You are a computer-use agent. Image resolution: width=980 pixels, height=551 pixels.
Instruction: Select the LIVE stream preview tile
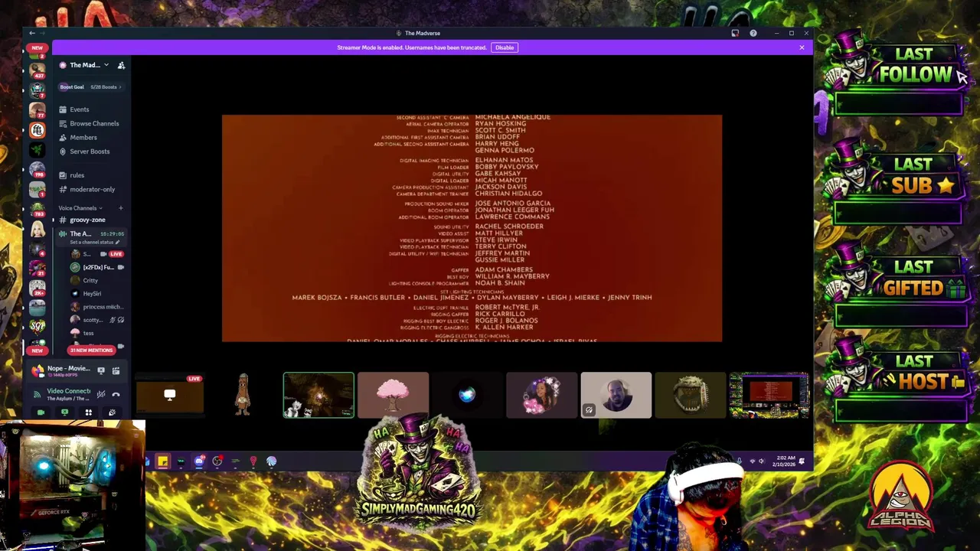click(x=170, y=396)
